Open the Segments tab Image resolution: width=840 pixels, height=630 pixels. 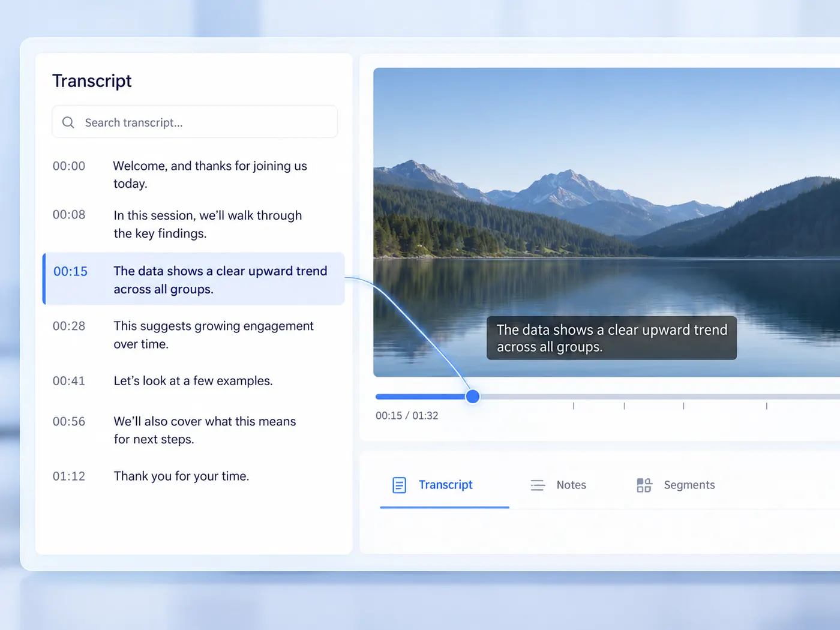coord(676,485)
